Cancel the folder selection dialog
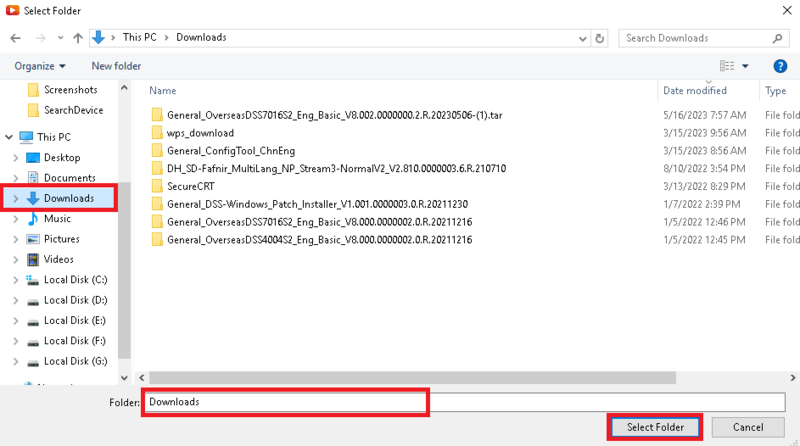Image resolution: width=800 pixels, height=446 pixels. 748,428
